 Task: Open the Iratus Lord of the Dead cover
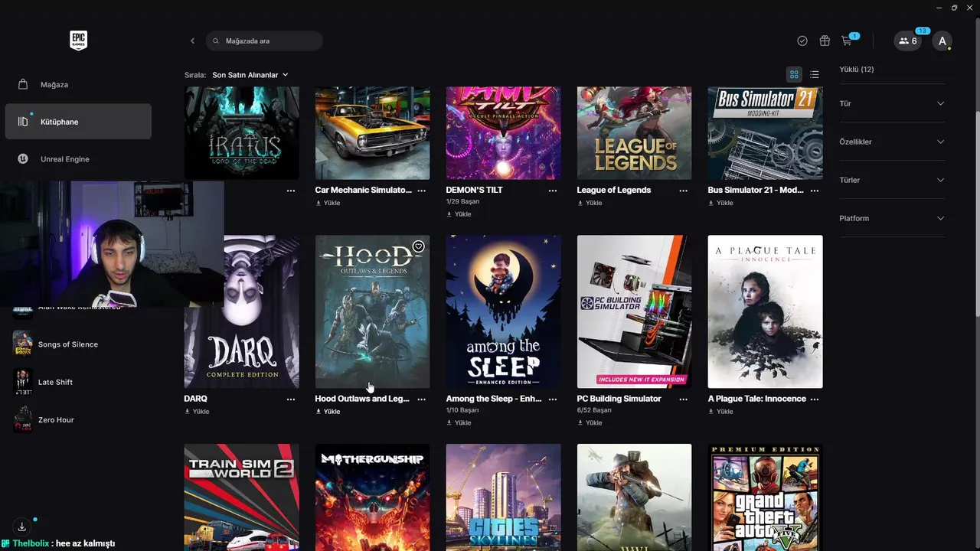(x=242, y=133)
